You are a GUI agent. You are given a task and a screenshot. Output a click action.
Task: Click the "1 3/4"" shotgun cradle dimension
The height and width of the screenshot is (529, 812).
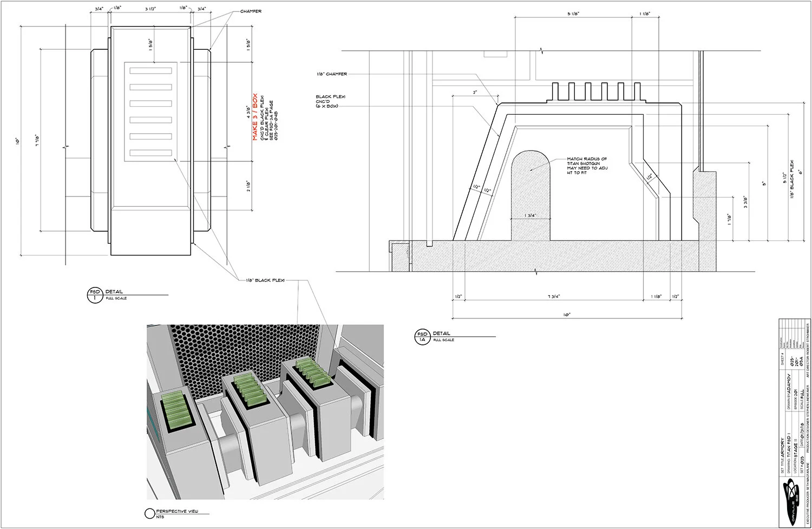click(531, 215)
